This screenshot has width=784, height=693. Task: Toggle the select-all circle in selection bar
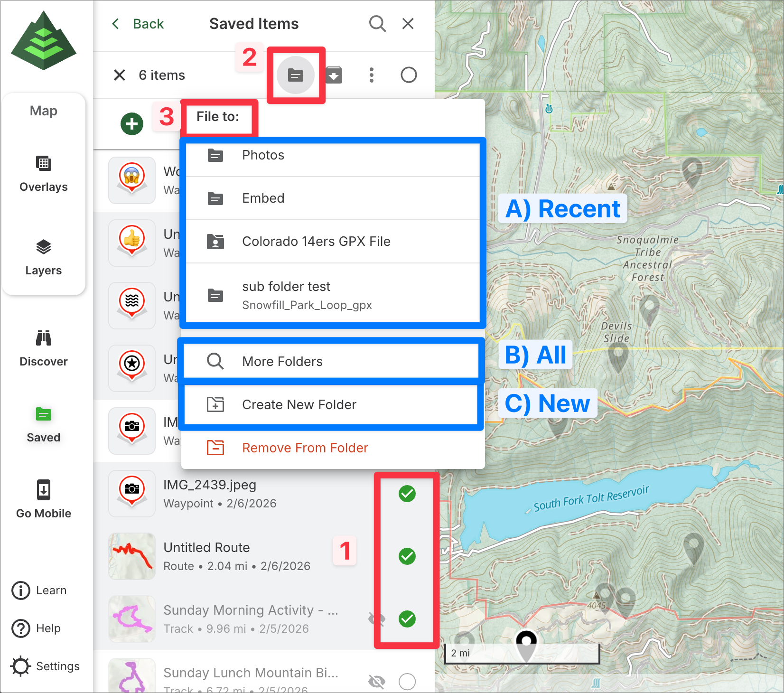coord(408,75)
